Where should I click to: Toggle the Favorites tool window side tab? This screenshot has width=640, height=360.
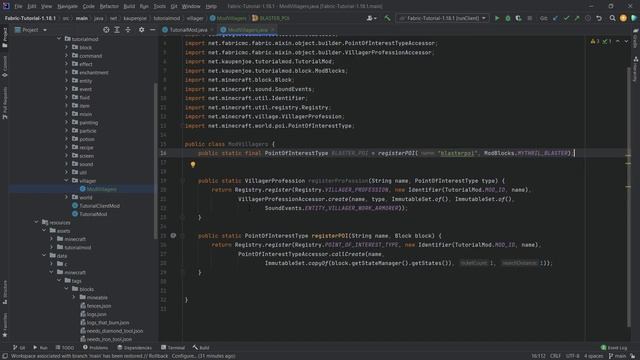[4, 325]
